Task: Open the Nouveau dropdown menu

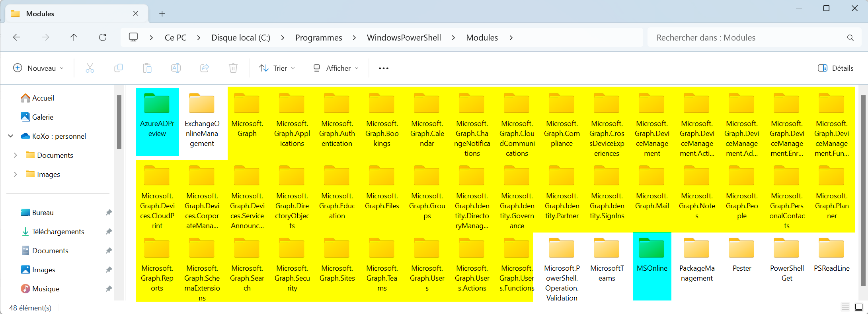Action: (x=38, y=68)
